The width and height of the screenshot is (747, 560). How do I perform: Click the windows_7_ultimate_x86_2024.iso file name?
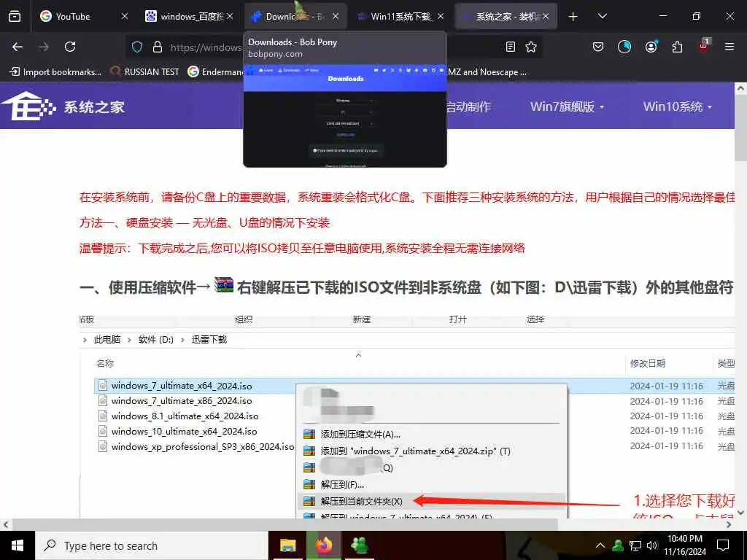tap(181, 401)
